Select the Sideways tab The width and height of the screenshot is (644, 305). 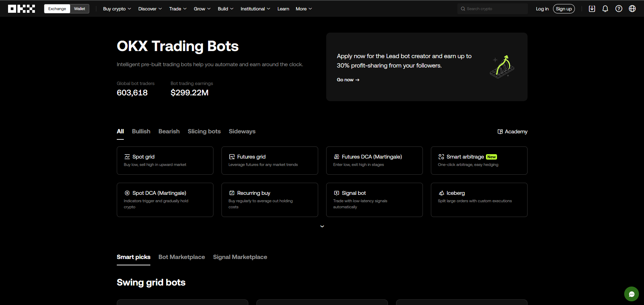[242, 131]
